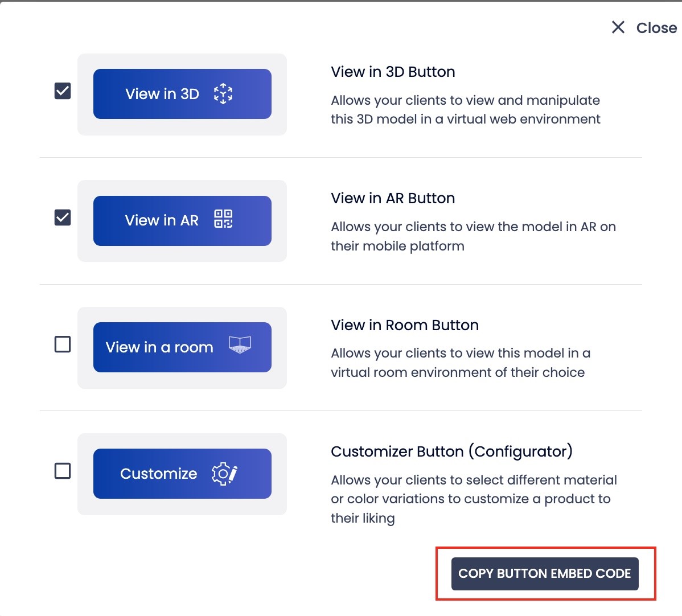Click the X icon beside Close
Screen dimensions: 682x616
618,27
